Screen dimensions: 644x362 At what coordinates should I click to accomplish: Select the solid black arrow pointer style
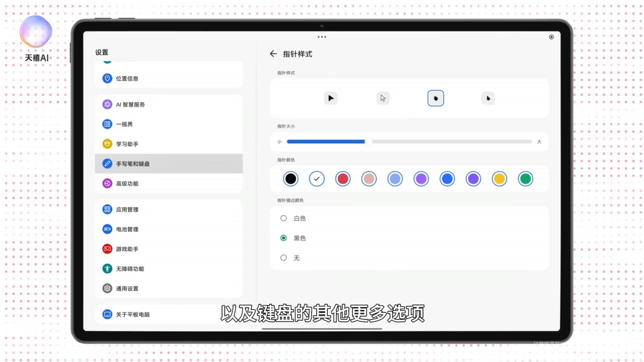click(x=330, y=98)
